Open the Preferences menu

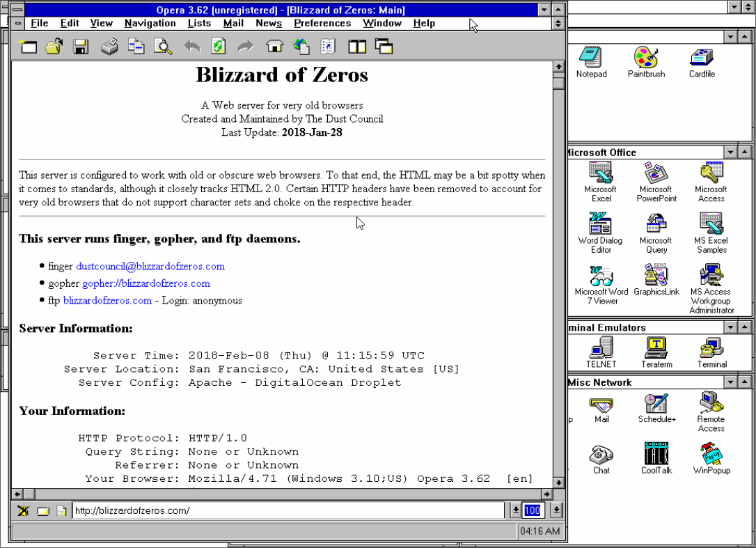point(322,23)
